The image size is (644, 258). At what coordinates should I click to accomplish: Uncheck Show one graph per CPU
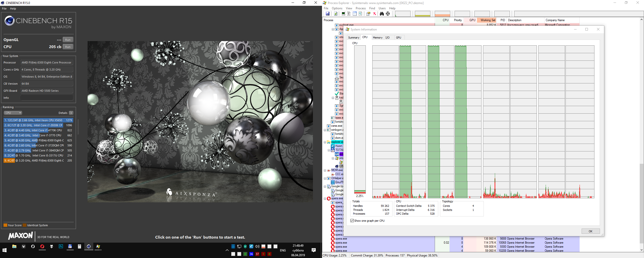(x=352, y=221)
